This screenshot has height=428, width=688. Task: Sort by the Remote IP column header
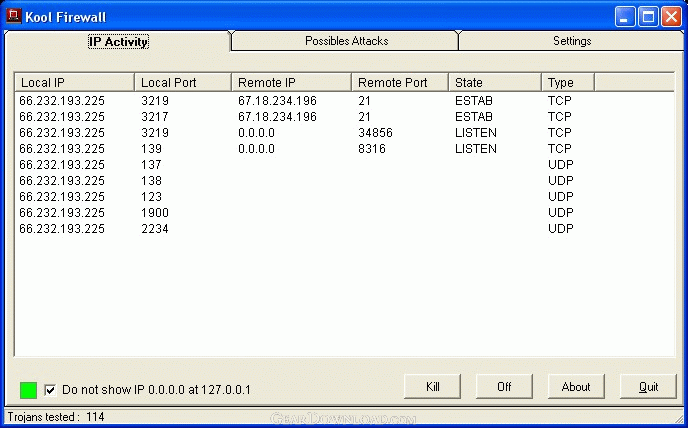(x=291, y=83)
